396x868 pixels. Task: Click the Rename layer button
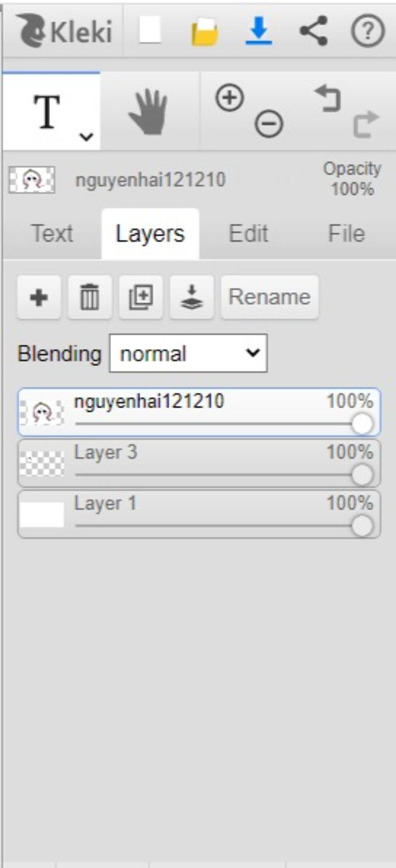point(270,297)
